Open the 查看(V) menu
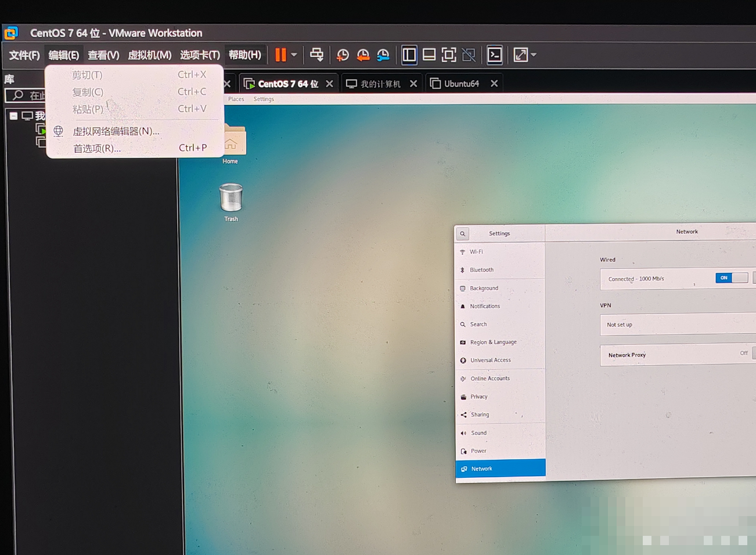This screenshot has width=756, height=555. 103,55
